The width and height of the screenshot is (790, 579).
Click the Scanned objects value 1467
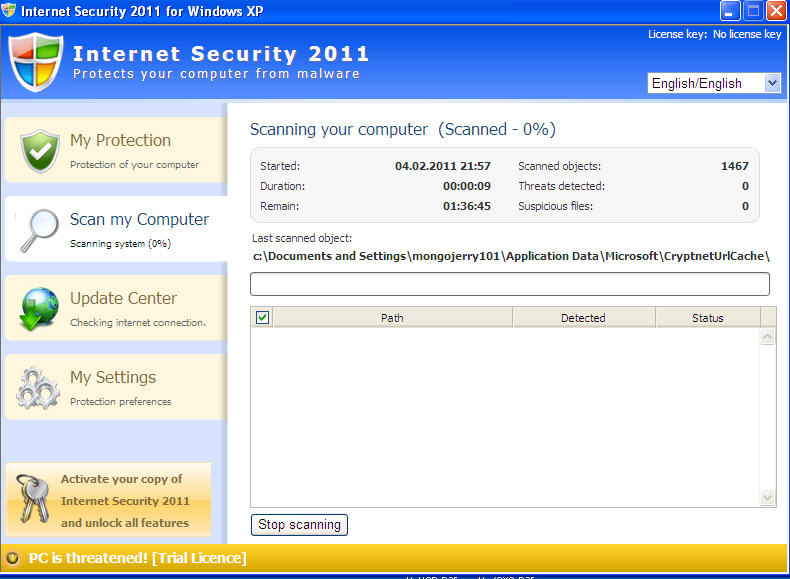click(x=735, y=166)
